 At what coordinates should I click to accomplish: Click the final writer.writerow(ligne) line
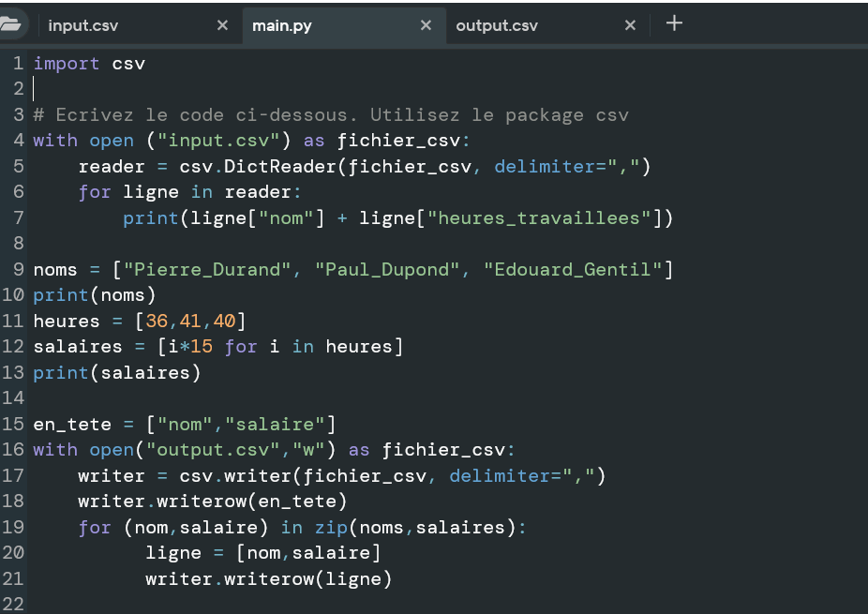tap(268, 579)
